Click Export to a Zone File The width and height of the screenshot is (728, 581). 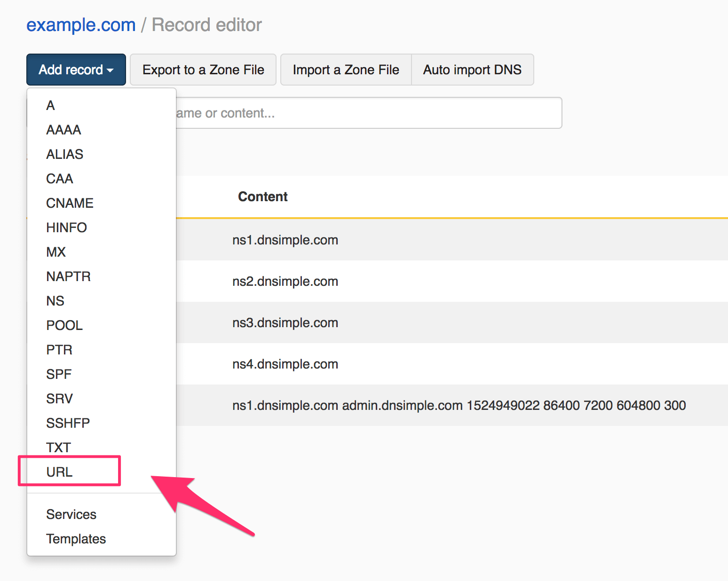(x=203, y=69)
